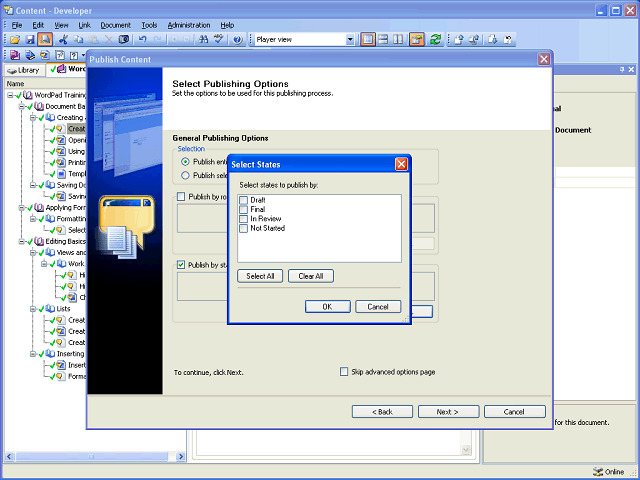Collapse the Saving Do... section node

(x=33, y=185)
